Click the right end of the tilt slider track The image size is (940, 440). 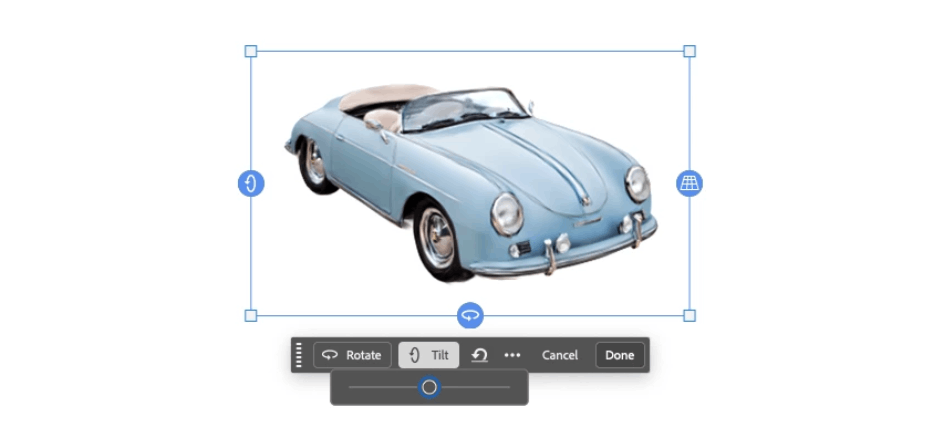click(x=507, y=387)
